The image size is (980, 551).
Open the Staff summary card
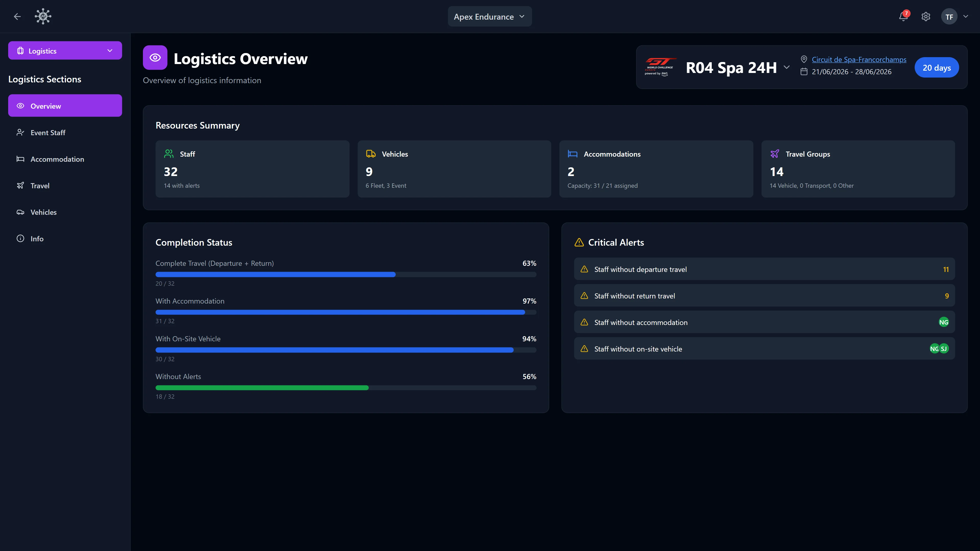[252, 169]
